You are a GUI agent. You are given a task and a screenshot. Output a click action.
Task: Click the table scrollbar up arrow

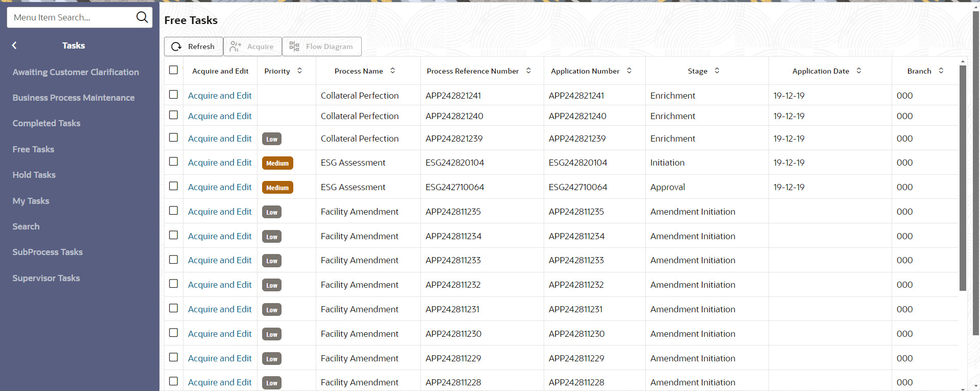pyautogui.click(x=963, y=61)
